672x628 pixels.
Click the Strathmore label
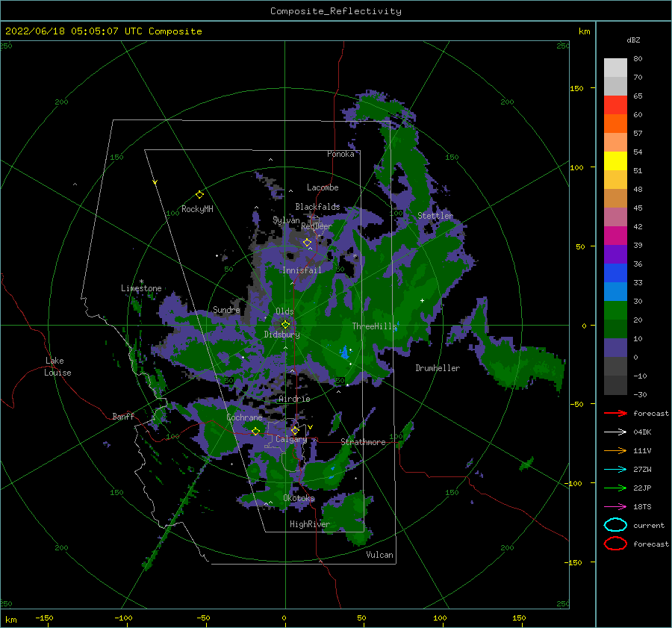tap(363, 442)
